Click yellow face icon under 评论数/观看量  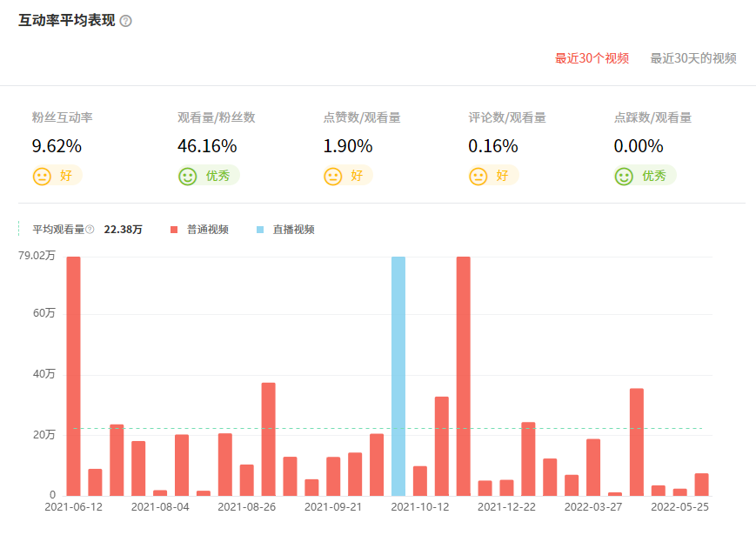pyautogui.click(x=478, y=176)
